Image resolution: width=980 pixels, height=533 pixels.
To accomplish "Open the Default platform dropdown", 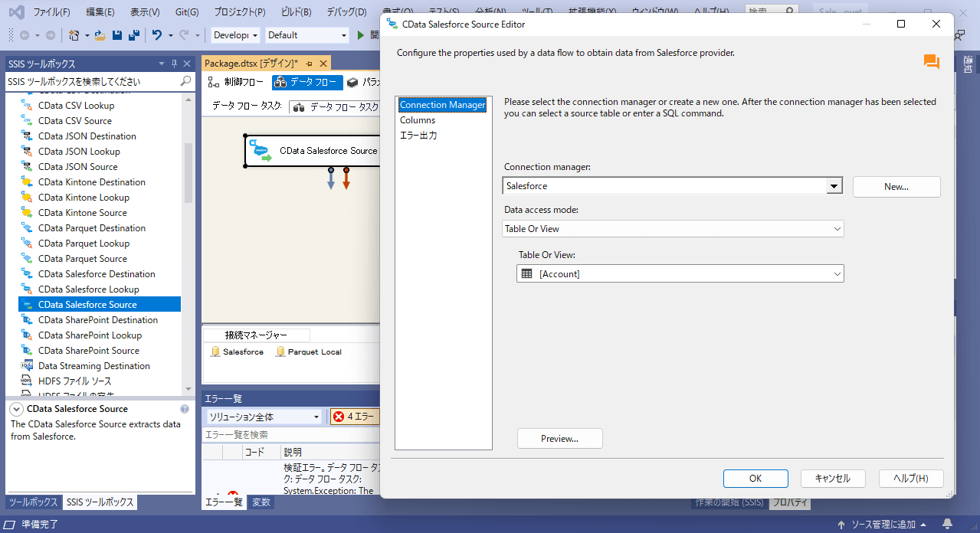I will click(343, 35).
